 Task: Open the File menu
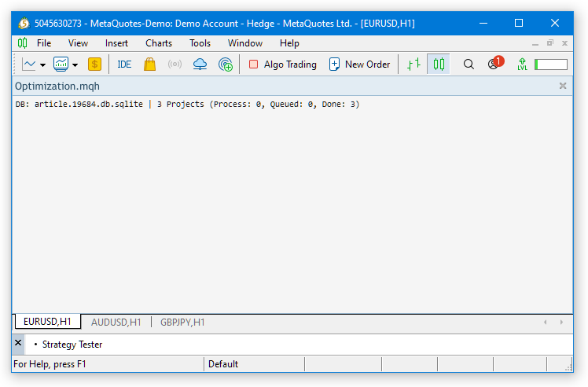pos(44,43)
